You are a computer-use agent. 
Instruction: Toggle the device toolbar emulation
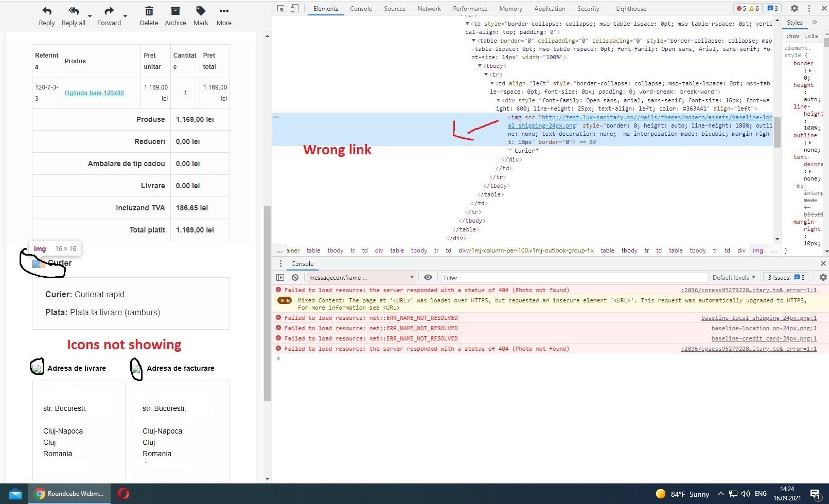[x=294, y=8]
